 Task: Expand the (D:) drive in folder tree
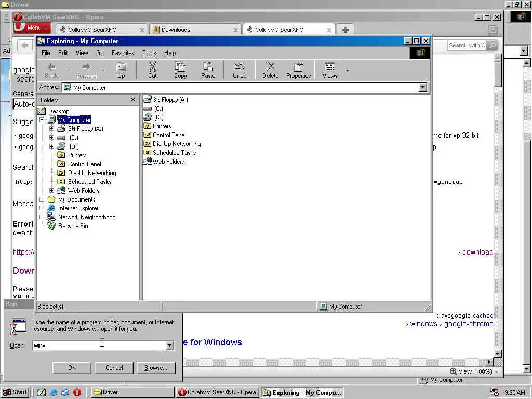[x=51, y=146]
